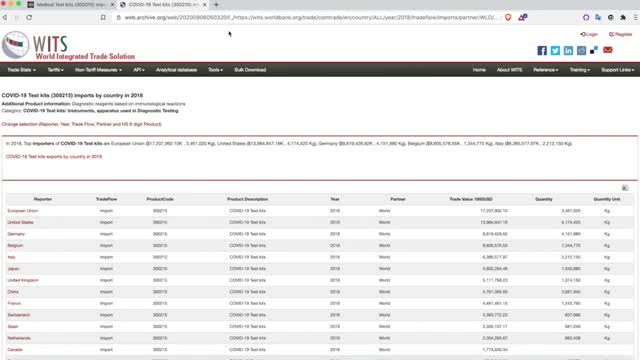Open Germany reporter link
Screen dimensions: 640x360
point(16,234)
